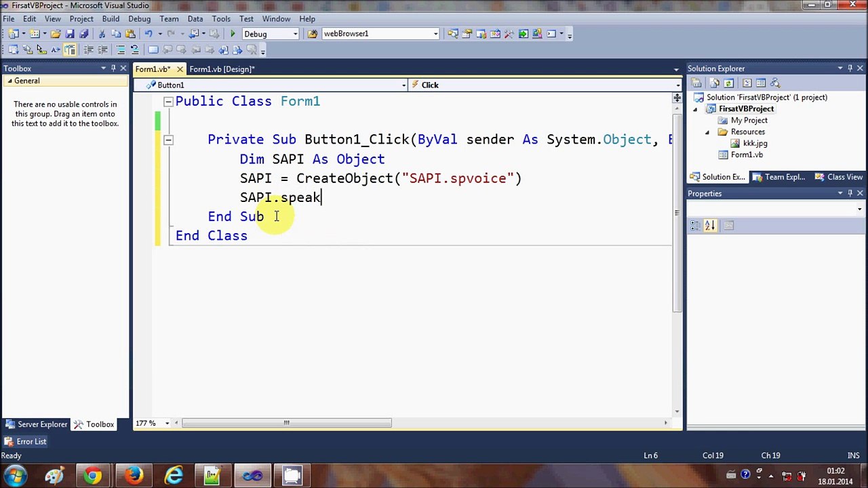This screenshot has width=868, height=488.
Task: Click the Decrease line indent icon
Action: pyautogui.click(x=89, y=49)
